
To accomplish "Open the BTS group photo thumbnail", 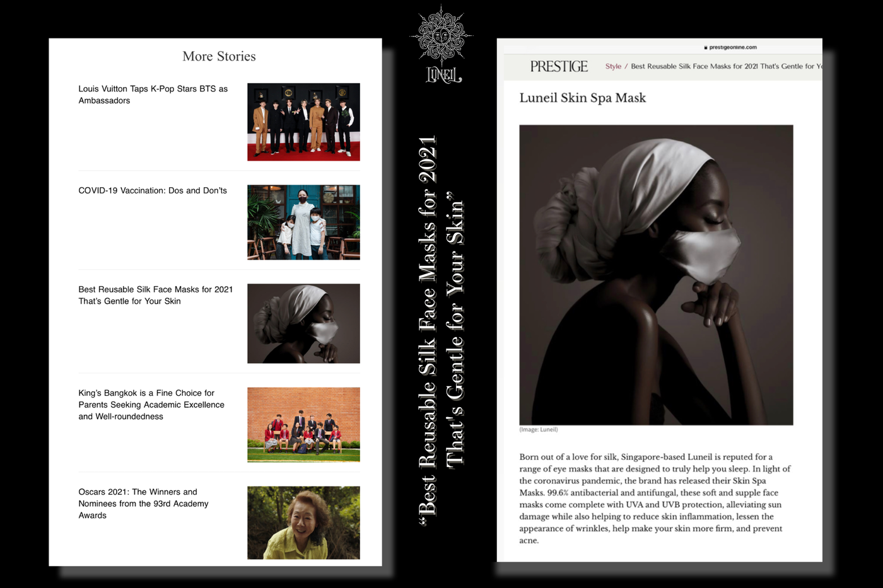I will click(303, 122).
